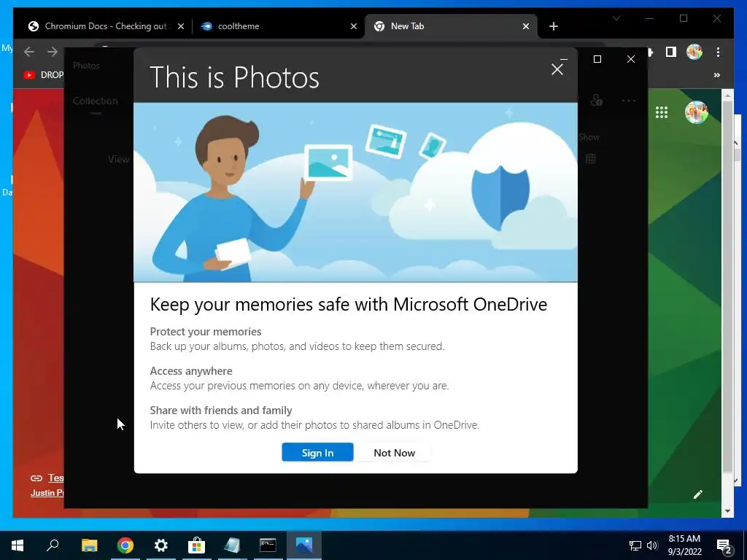
Task: Choose Not Now in OneDrive prompt
Action: tap(394, 452)
